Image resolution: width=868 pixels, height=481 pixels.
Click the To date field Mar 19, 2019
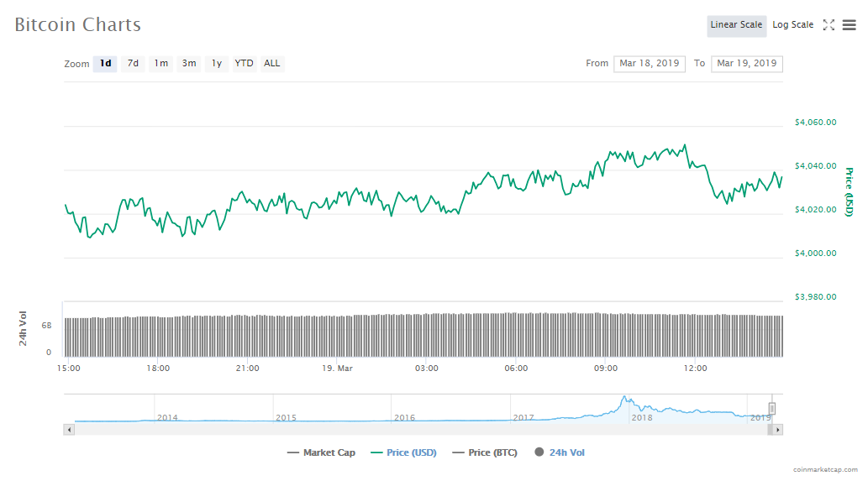coord(746,64)
